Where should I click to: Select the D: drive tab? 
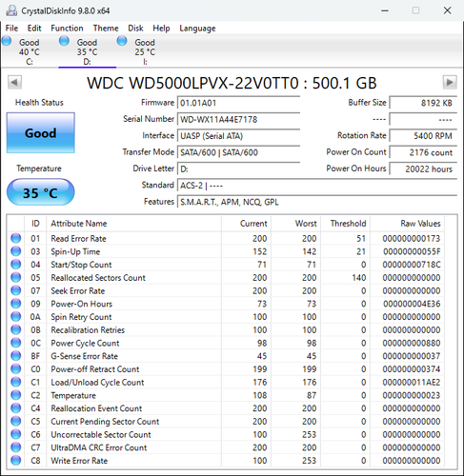[x=87, y=51]
